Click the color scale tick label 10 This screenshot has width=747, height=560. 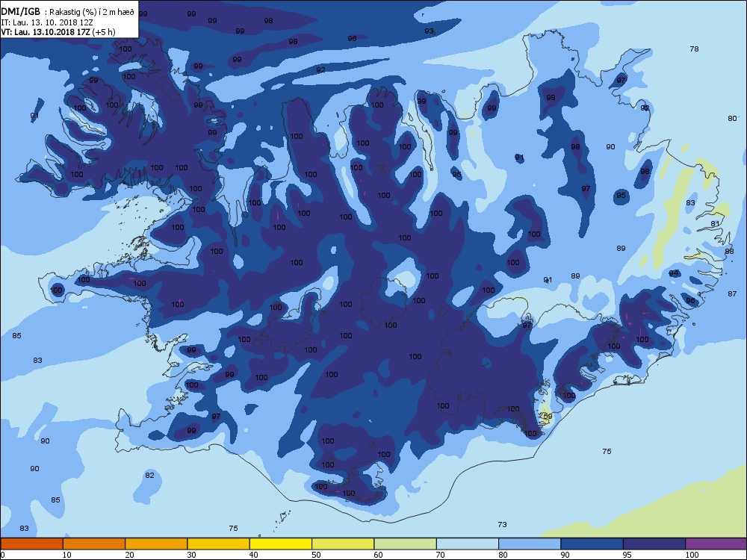66,555
